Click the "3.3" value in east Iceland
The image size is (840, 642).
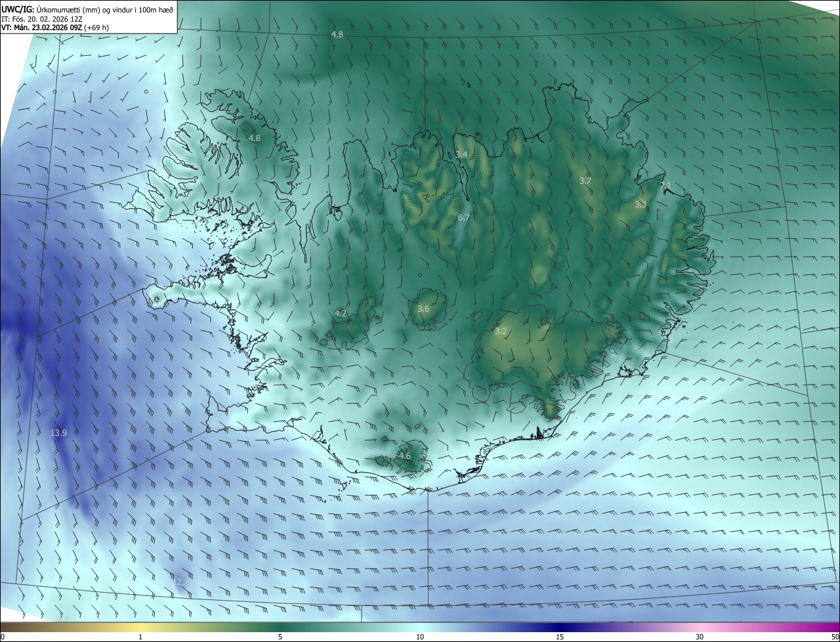coord(640,205)
